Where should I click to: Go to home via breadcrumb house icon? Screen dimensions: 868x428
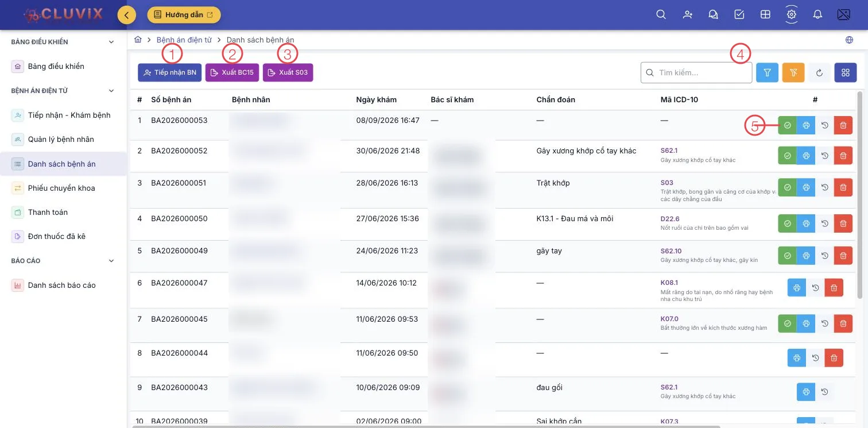pyautogui.click(x=138, y=40)
